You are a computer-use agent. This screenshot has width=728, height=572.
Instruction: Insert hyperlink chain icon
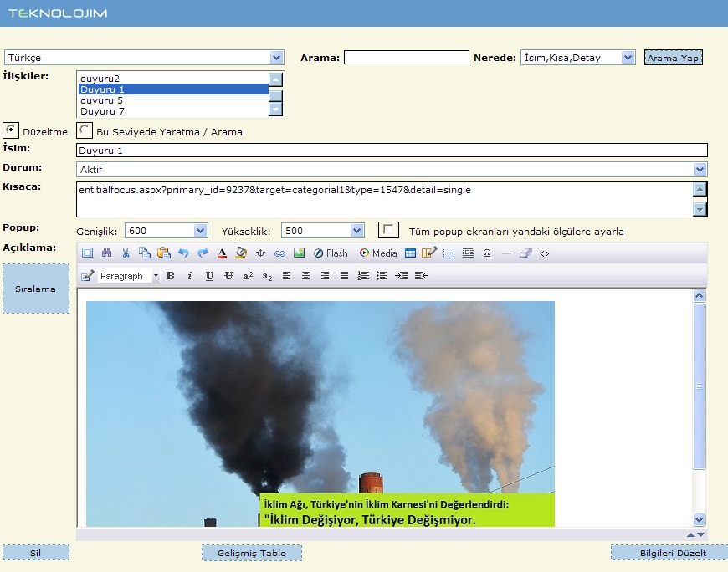coord(279,253)
